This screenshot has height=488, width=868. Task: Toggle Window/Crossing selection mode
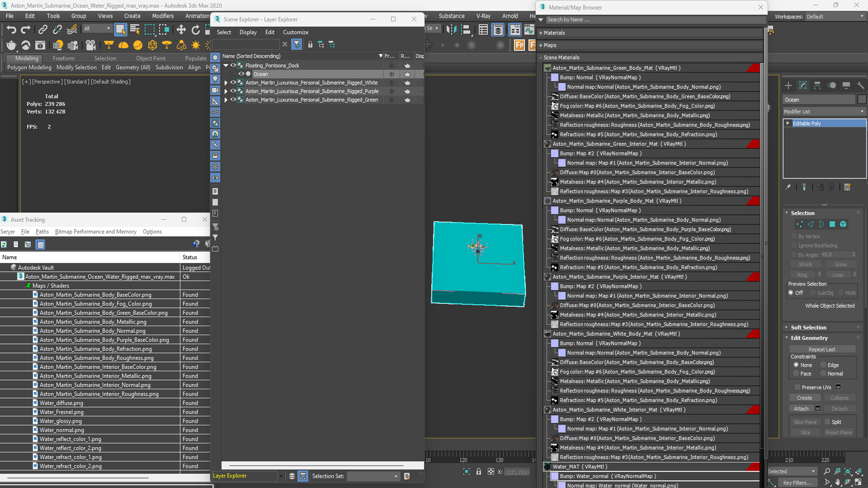click(x=164, y=30)
